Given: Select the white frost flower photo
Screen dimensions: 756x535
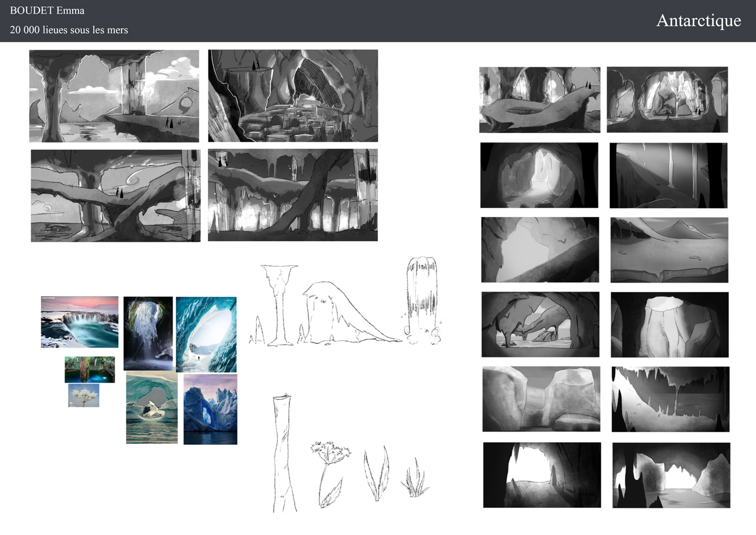Looking at the screenshot, I should (84, 395).
